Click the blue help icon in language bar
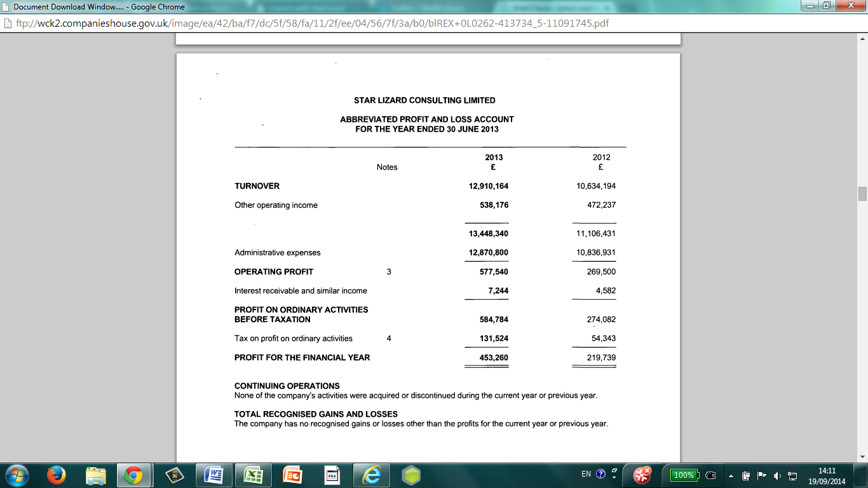Image resolution: width=868 pixels, height=488 pixels. (601, 473)
